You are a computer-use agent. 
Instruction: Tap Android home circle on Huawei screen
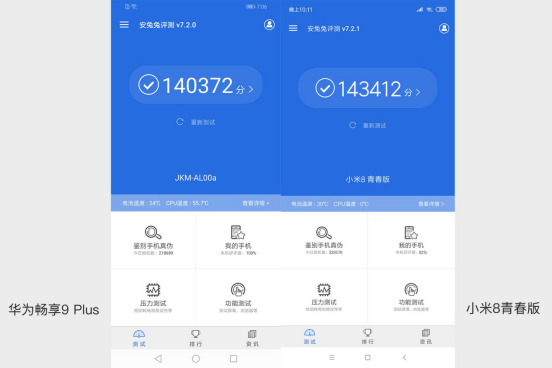196,358
